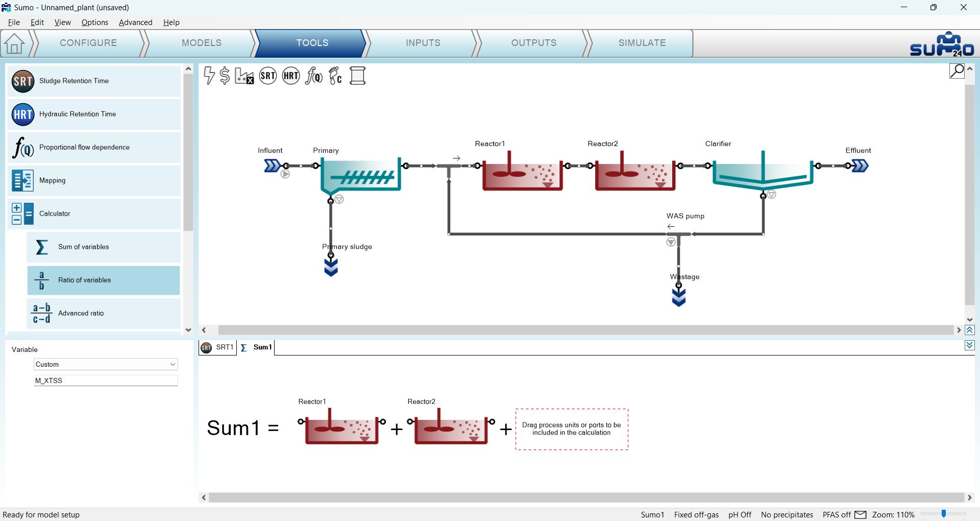
Task: Open the Mapping tool
Action: coord(94,180)
